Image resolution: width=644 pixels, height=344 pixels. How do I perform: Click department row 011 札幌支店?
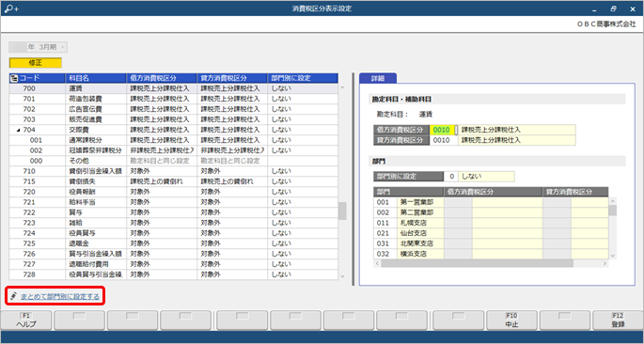(491, 223)
